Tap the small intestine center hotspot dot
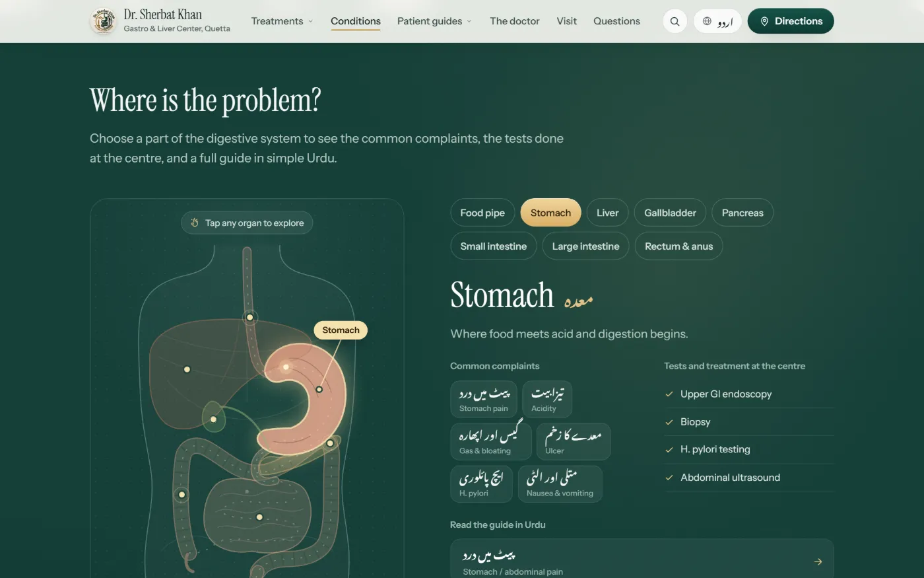 [259, 517]
